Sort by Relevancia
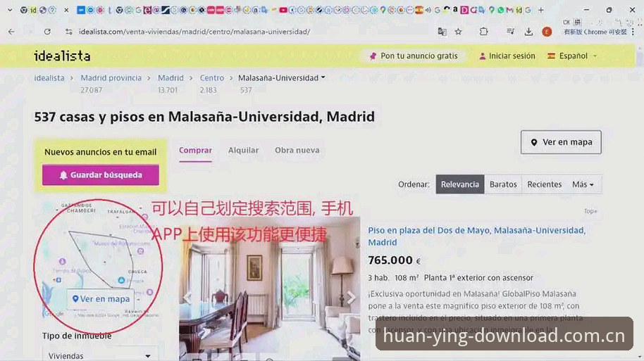 (x=460, y=184)
